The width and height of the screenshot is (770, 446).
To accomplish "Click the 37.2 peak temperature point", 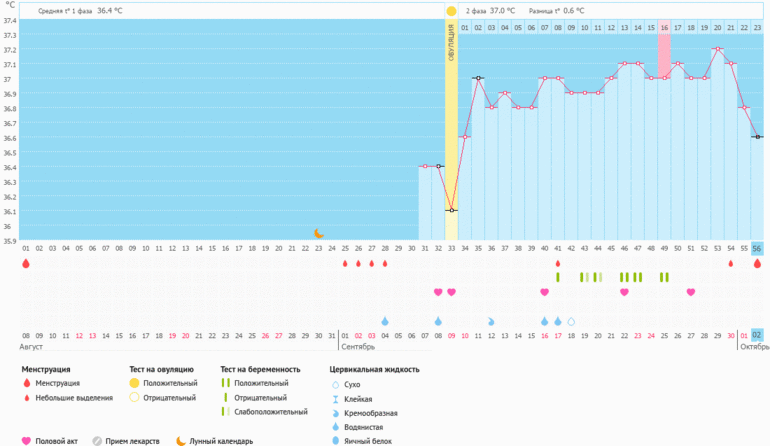I will (x=717, y=49).
